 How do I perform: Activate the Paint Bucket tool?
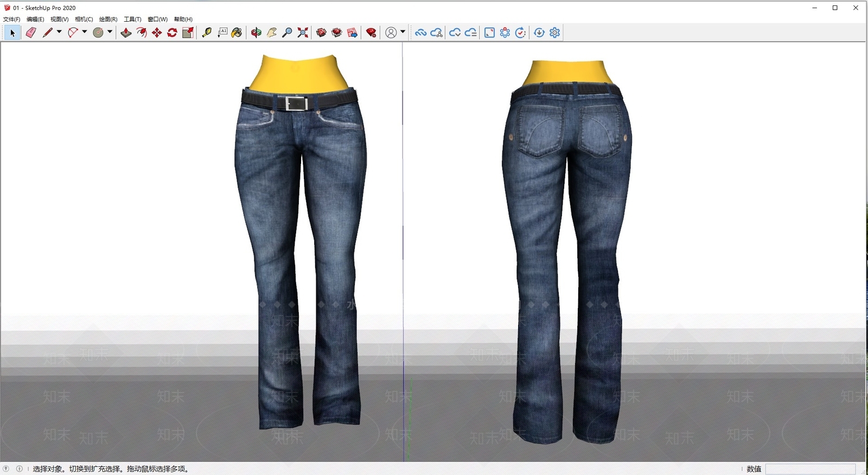237,33
